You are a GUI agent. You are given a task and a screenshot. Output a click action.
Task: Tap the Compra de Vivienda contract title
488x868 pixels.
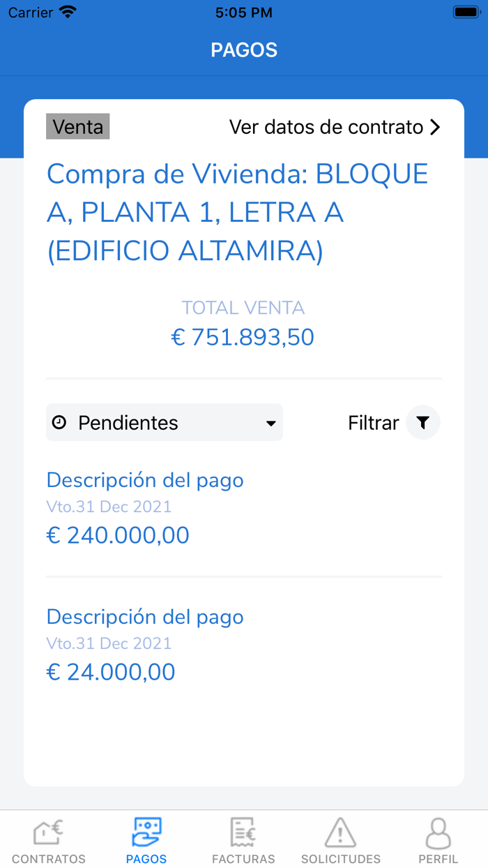237,213
